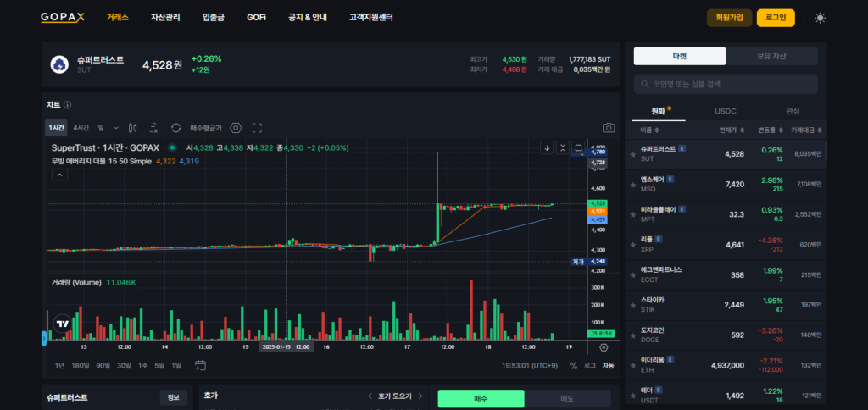
Task: Click the chart settings hexagon icon
Action: tap(236, 128)
